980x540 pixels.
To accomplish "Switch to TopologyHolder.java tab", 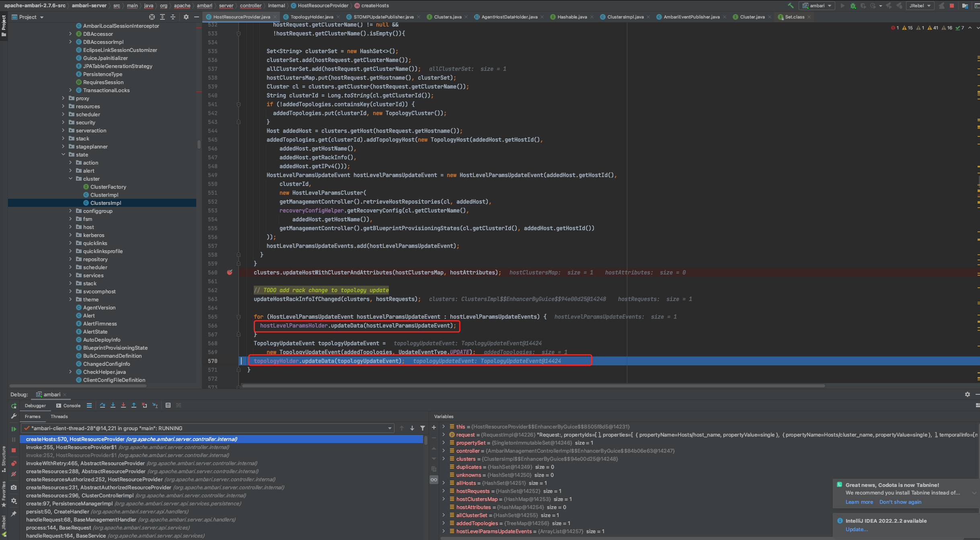I will pos(312,17).
